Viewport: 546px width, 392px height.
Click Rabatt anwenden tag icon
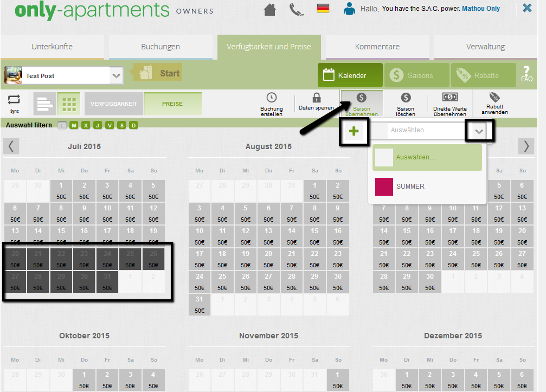[494, 97]
